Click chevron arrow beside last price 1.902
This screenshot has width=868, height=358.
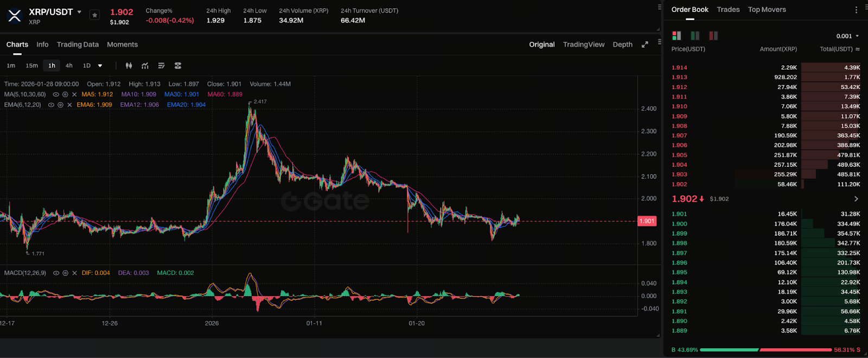[x=856, y=199]
